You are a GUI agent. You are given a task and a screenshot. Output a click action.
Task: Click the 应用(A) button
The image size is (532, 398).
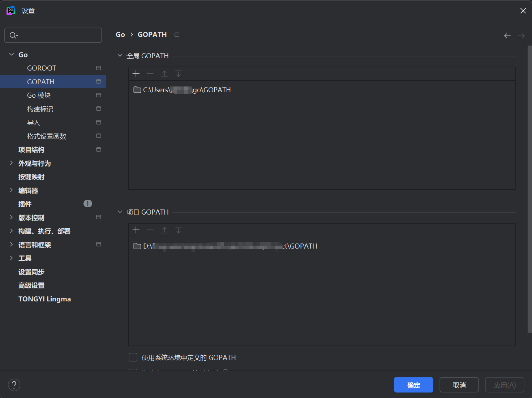[x=505, y=385]
